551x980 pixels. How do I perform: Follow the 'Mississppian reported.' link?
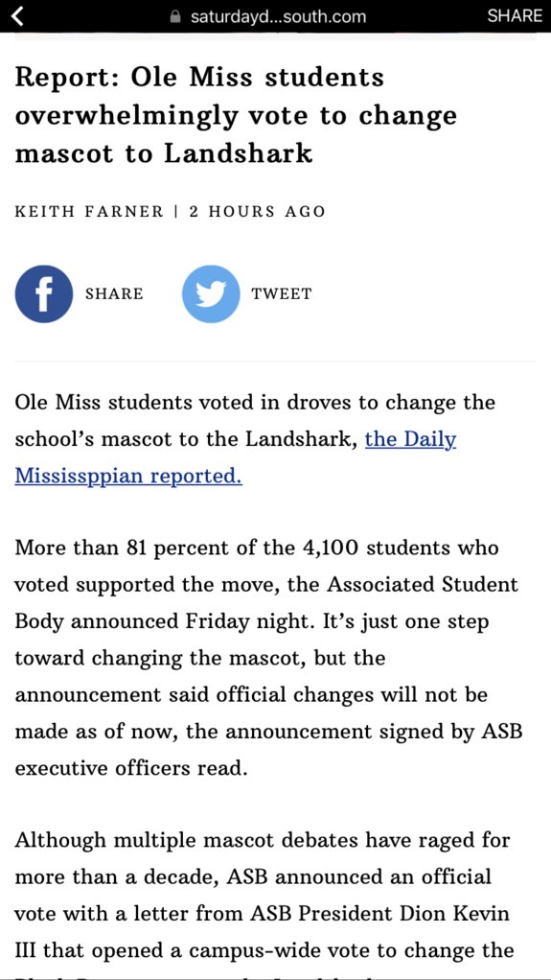click(x=128, y=477)
